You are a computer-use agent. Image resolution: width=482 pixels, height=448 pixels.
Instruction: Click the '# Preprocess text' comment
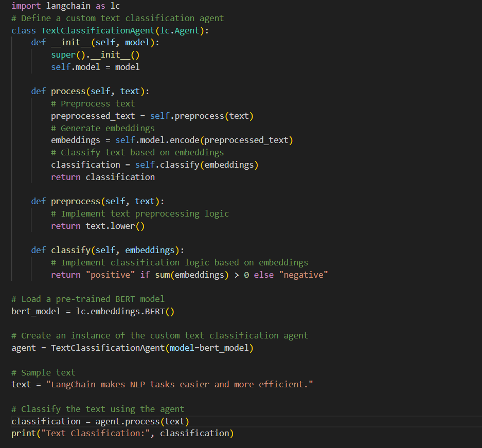pos(93,103)
